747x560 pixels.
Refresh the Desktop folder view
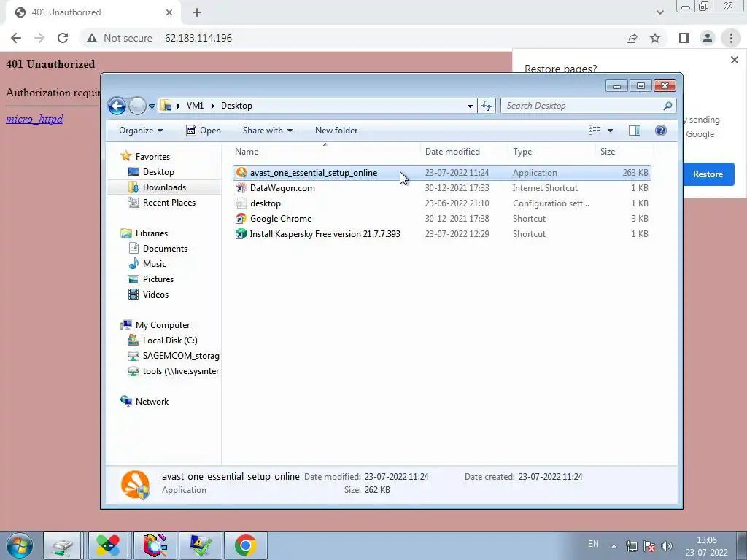coord(487,106)
